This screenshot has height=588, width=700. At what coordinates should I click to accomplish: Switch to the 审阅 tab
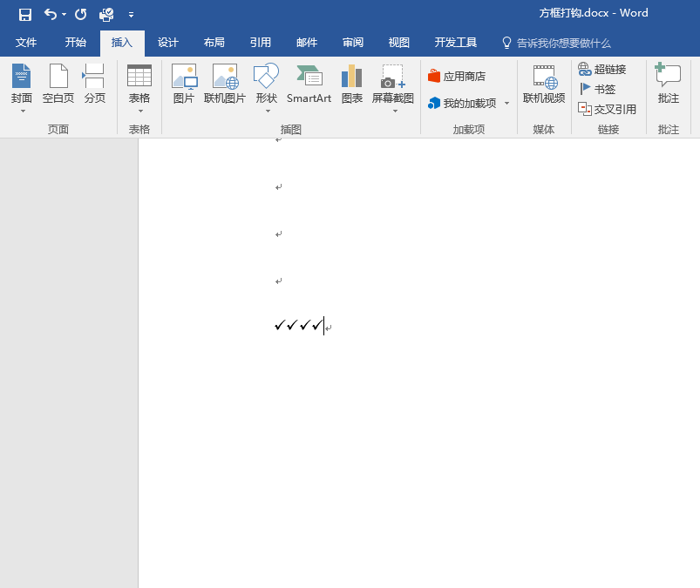click(353, 43)
